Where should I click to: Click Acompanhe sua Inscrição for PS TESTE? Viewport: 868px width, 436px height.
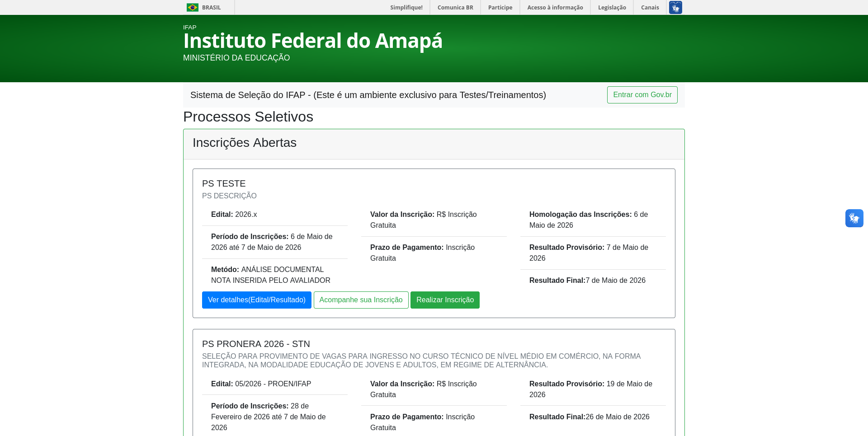(x=361, y=300)
